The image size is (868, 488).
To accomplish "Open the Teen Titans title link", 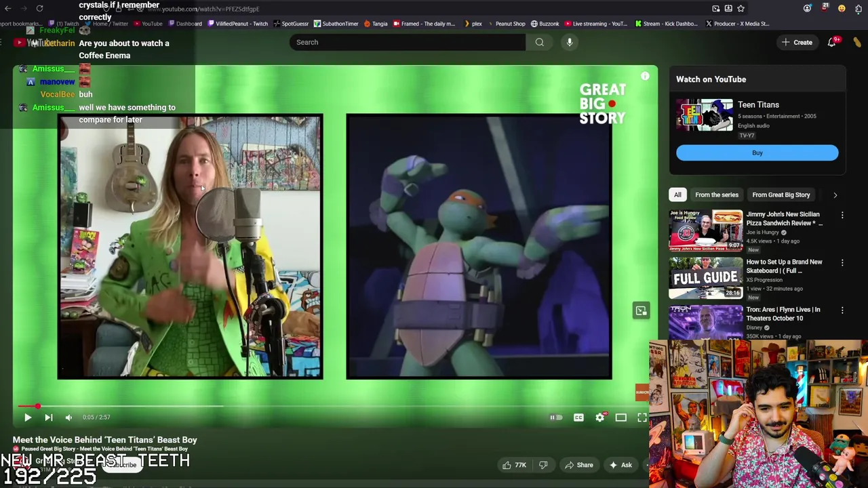I will click(x=758, y=104).
